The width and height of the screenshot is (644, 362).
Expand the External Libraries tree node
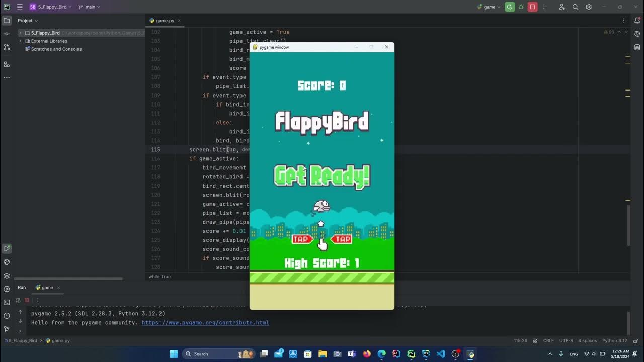point(20,41)
